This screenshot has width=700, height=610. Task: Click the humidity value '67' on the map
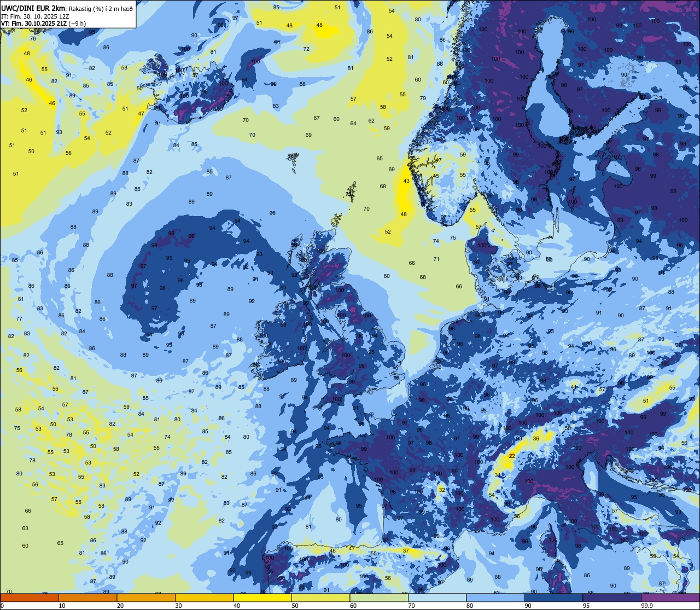[x=317, y=118]
